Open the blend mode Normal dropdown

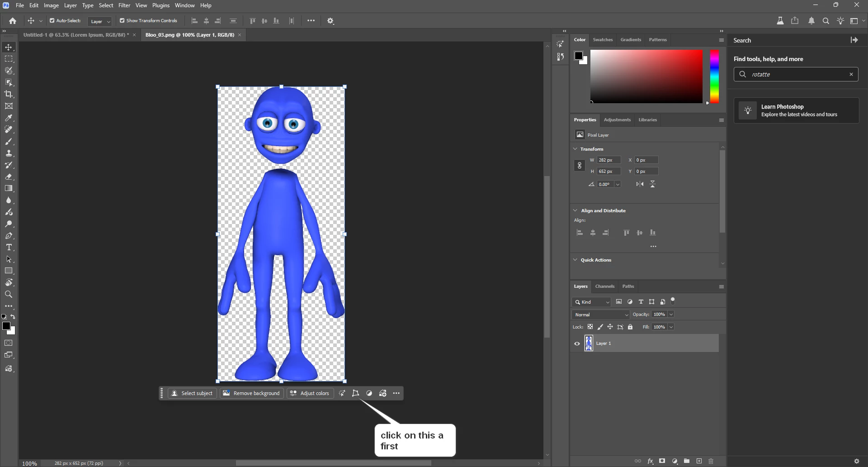(x=601, y=315)
